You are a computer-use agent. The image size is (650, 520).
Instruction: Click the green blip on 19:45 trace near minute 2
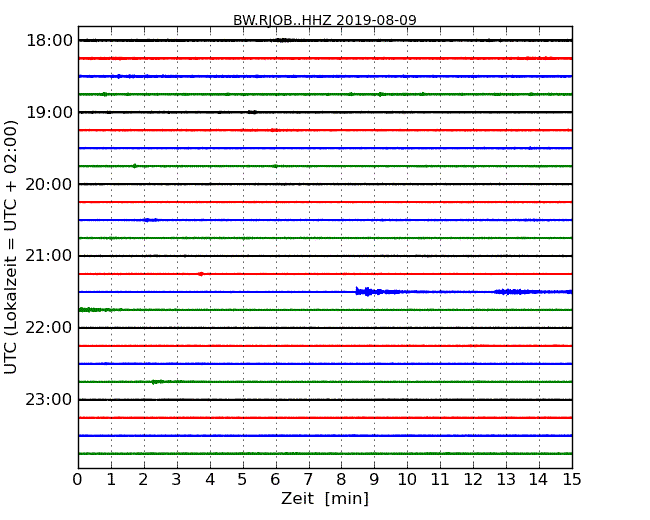134,166
